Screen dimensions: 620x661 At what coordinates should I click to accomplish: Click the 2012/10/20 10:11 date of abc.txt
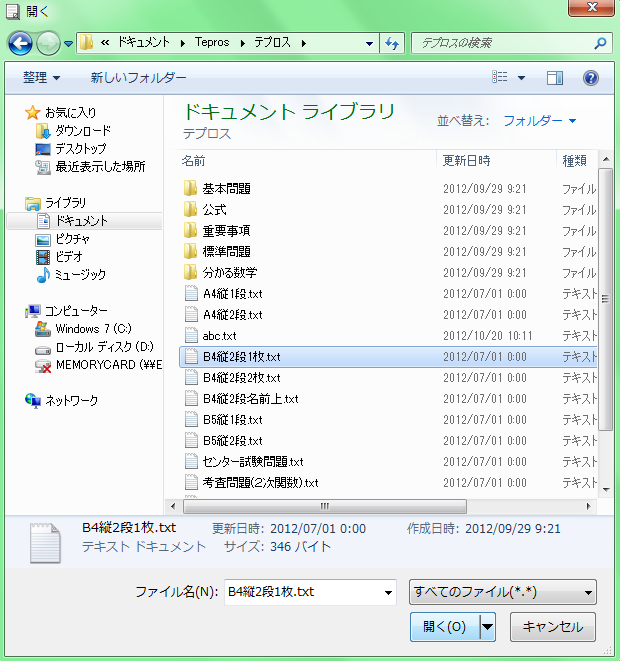coord(488,336)
